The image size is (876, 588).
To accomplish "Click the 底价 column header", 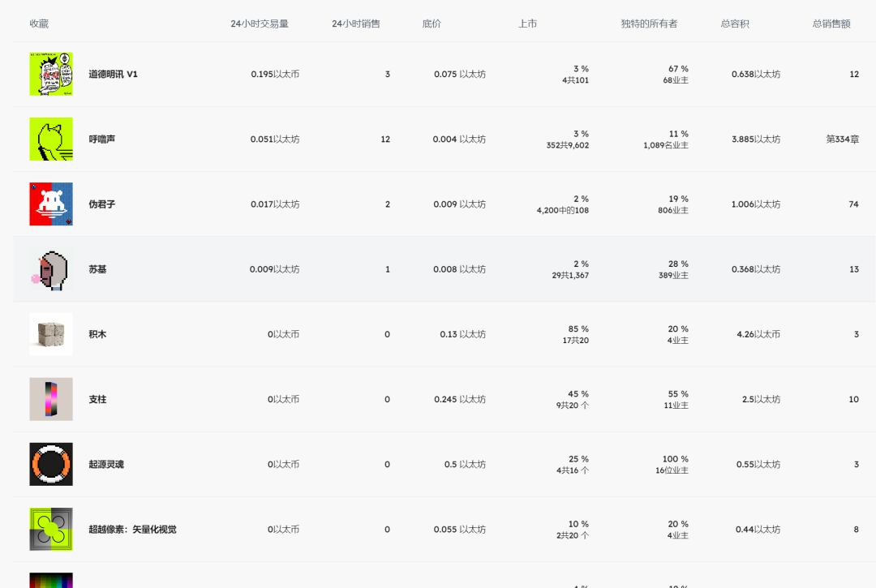I will click(432, 24).
